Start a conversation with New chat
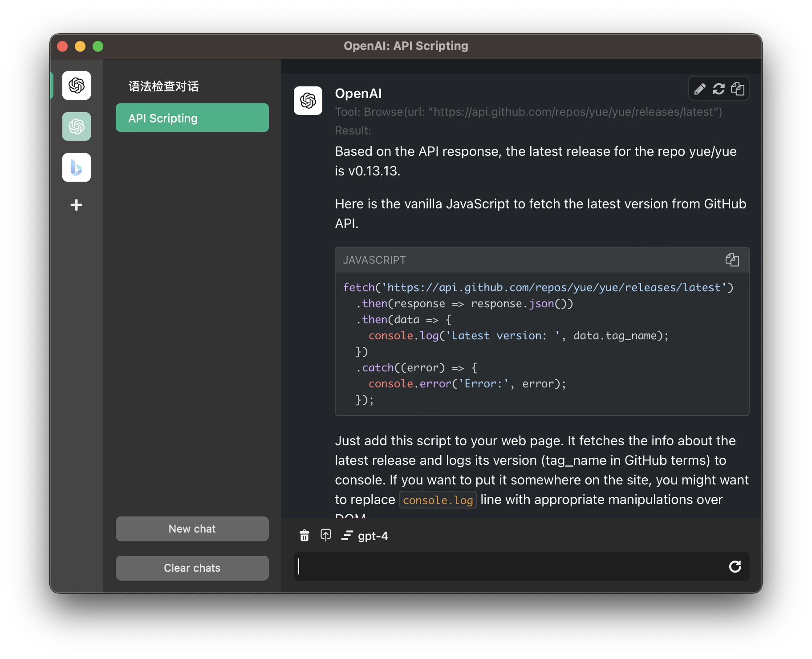This screenshot has width=812, height=659. click(192, 529)
